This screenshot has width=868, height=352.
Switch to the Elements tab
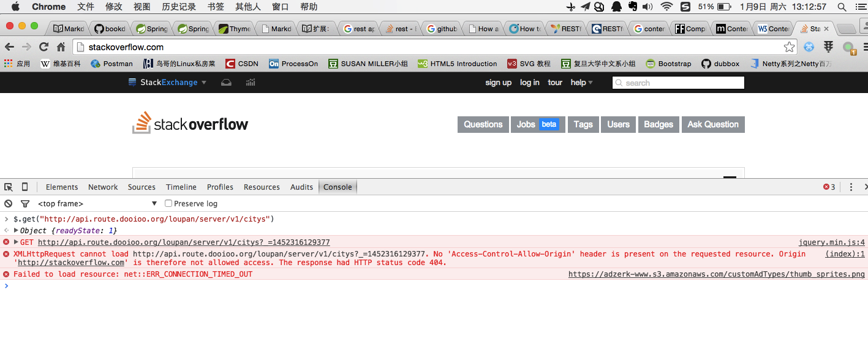62,187
